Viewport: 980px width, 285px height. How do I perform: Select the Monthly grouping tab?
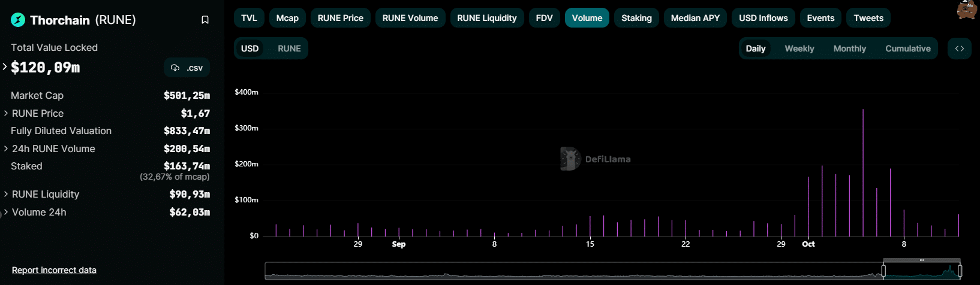point(850,48)
